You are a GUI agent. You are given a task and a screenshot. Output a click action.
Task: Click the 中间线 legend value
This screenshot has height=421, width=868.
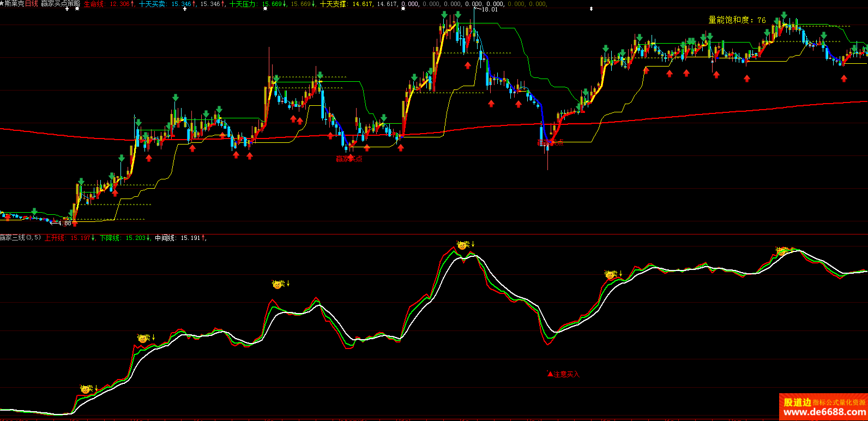pyautogui.click(x=191, y=238)
